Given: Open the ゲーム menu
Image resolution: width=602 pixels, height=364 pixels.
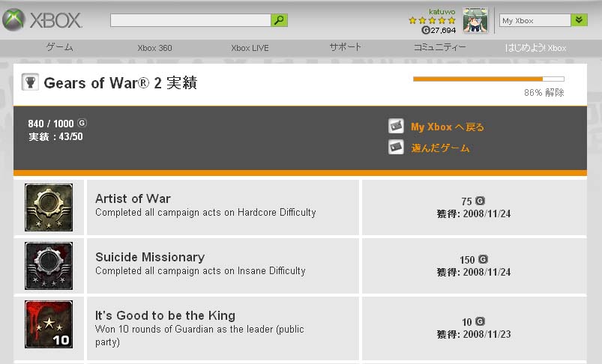Looking at the screenshot, I should [x=59, y=48].
